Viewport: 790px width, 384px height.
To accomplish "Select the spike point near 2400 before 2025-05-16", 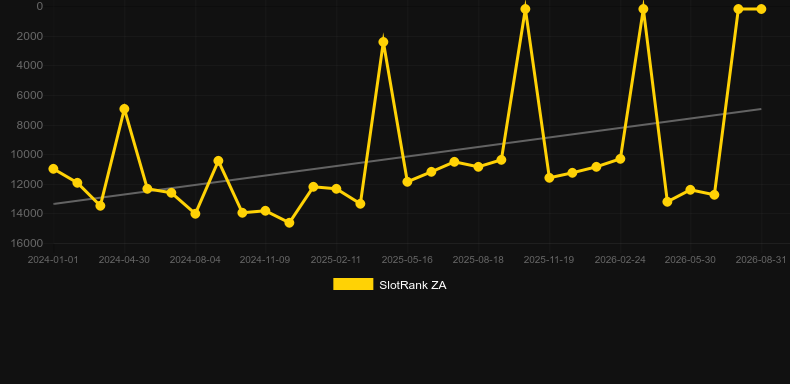I will (x=383, y=42).
